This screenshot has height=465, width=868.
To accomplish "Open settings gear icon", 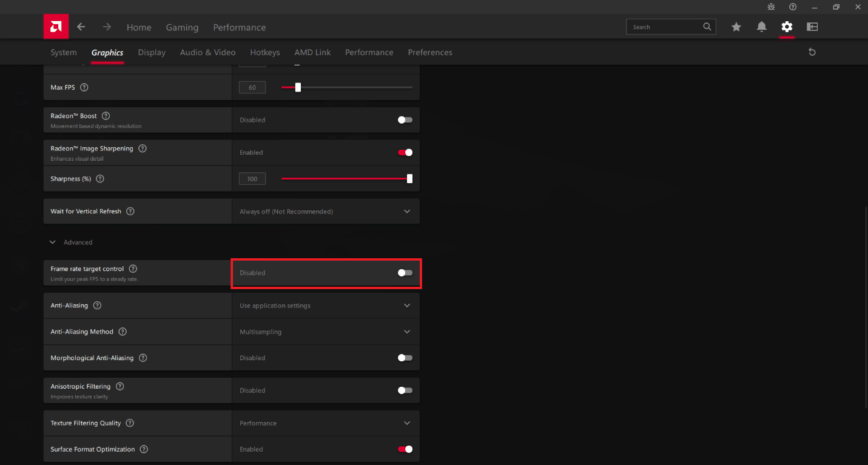I will click(x=787, y=27).
